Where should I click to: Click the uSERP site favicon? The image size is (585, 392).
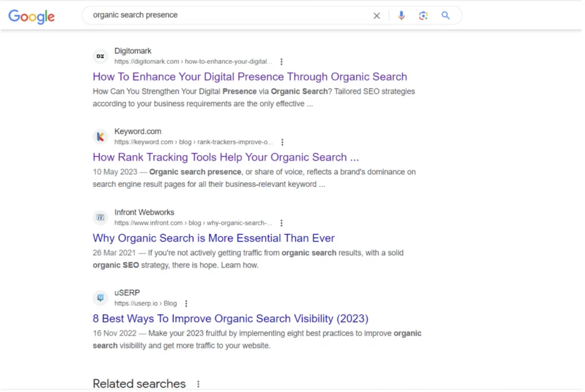(x=101, y=298)
